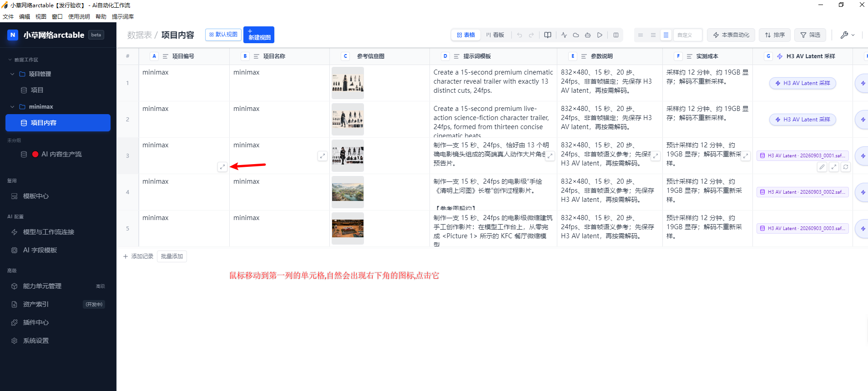Expand row 3 项目名称 cell
Screen dimensions: 868x391
tap(323, 156)
